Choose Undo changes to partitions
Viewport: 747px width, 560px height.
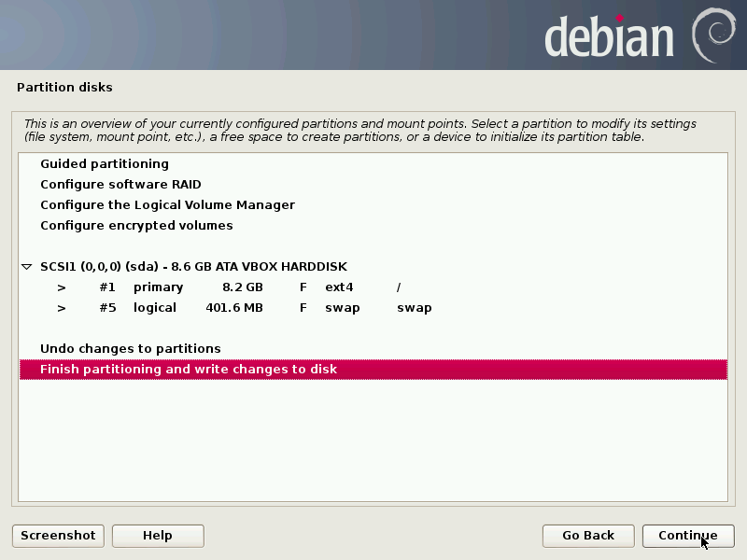(x=373, y=348)
